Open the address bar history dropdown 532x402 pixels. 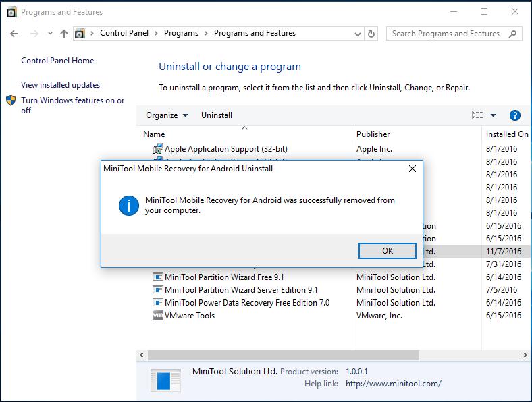(358, 34)
